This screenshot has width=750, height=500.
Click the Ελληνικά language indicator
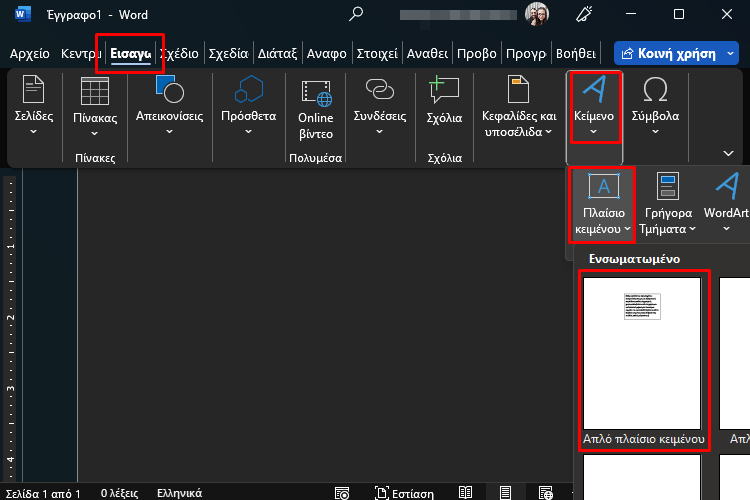(x=179, y=493)
